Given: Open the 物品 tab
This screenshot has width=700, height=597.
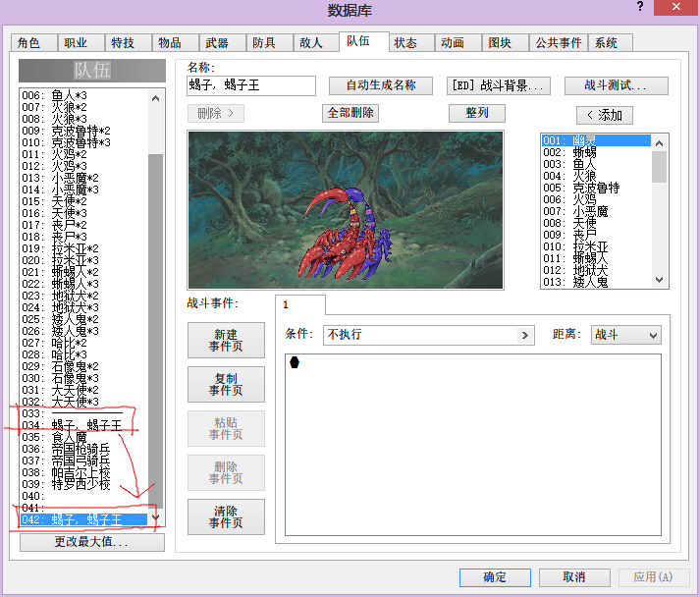Looking at the screenshot, I should click(176, 43).
